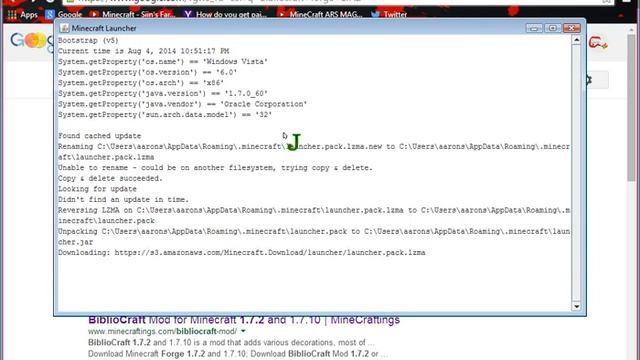Open the Twitter bookmark
This screenshot has height=360, width=640.
(389, 15)
